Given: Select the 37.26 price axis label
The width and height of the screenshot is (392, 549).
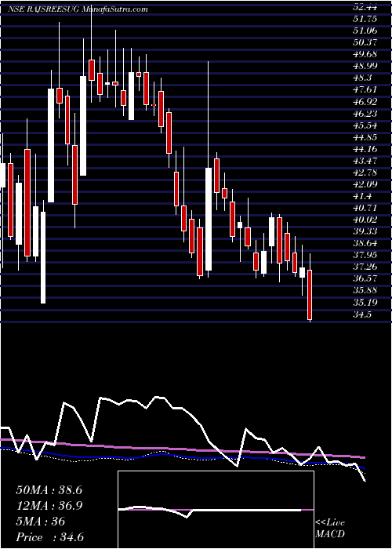Looking at the screenshot, I should pyautogui.click(x=364, y=267).
